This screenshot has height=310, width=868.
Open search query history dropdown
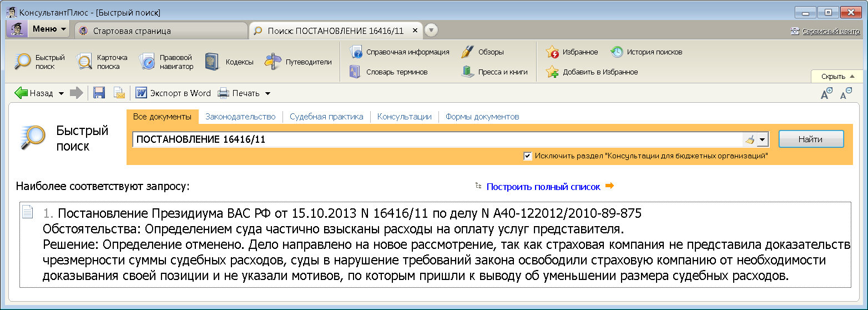pos(762,139)
